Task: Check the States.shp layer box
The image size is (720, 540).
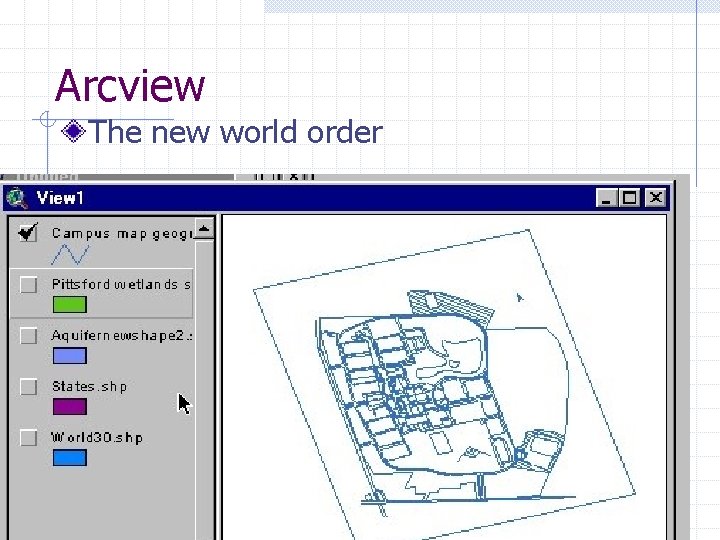Action: 28,386
